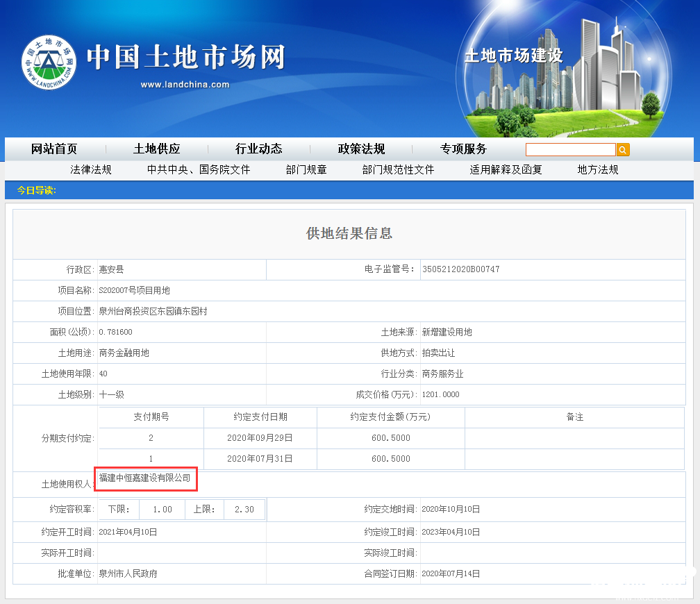This screenshot has width=700, height=604.
Task: Click the land user name 福建中恒嘉建设有限公司
Action: click(x=144, y=478)
